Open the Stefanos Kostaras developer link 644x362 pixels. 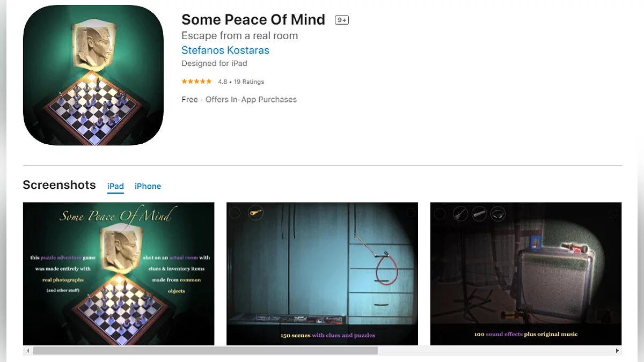click(225, 50)
